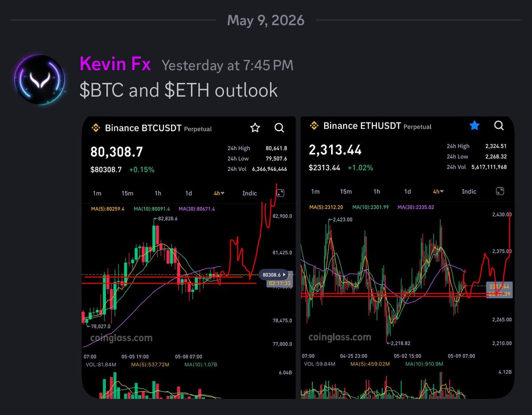Open the BTCUSDT chart image attachment
532x415 pixels.
point(188,257)
